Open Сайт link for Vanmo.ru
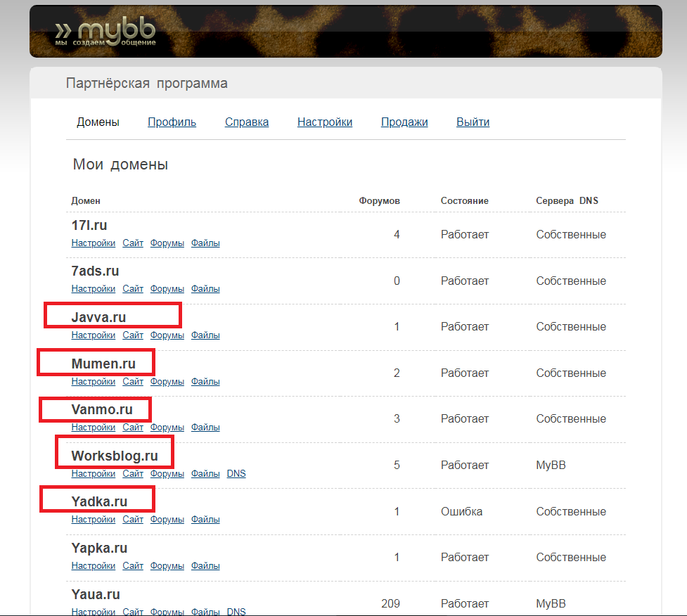 click(133, 428)
